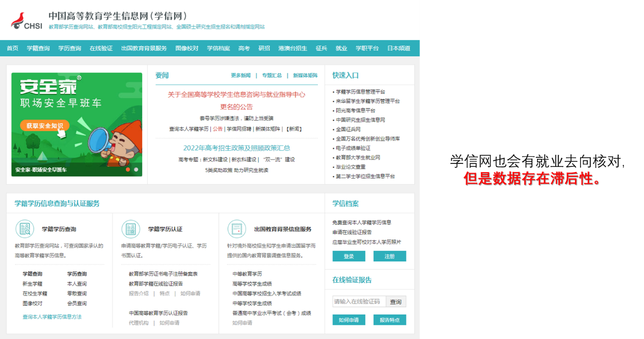644x339 pixels.
Task: Open 中国研究生招生信息网 quick link
Action: tap(360, 120)
